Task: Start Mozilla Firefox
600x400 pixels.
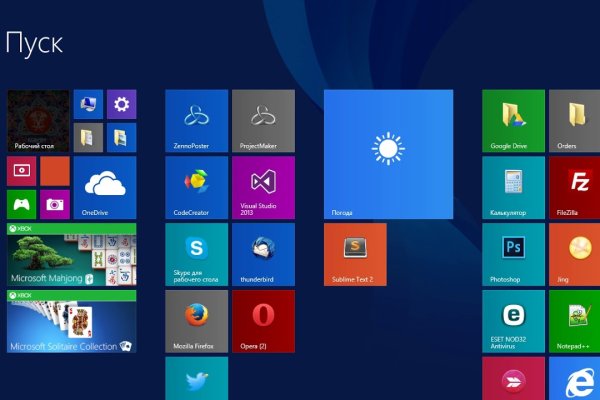Action: pos(196,321)
